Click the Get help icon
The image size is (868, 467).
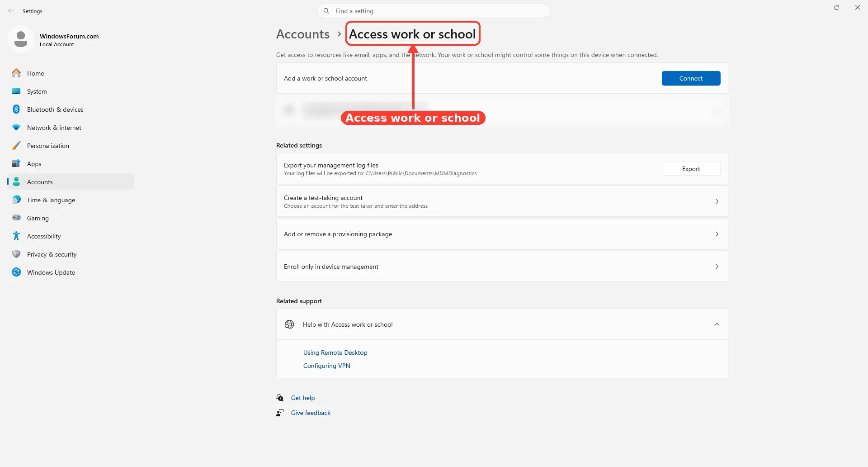point(280,398)
